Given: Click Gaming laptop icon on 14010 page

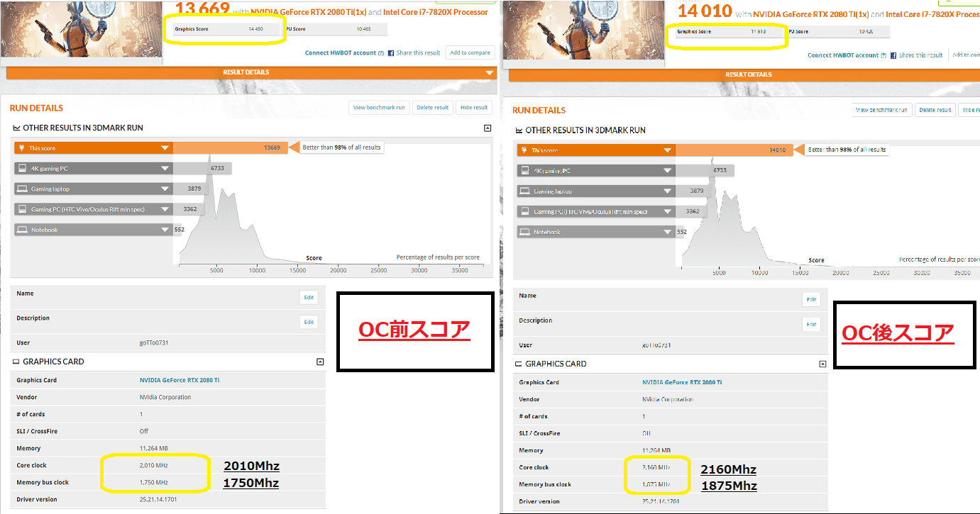Looking at the screenshot, I should tap(524, 191).
